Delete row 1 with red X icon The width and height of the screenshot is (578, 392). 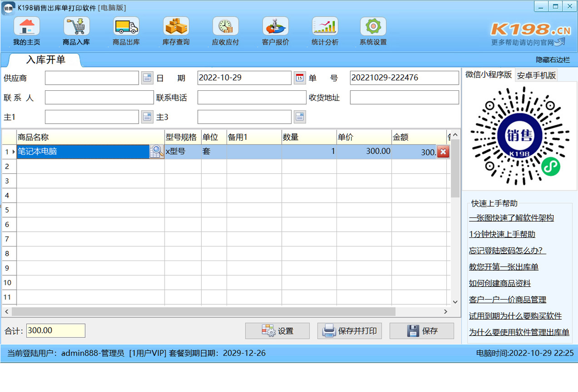[x=443, y=152]
